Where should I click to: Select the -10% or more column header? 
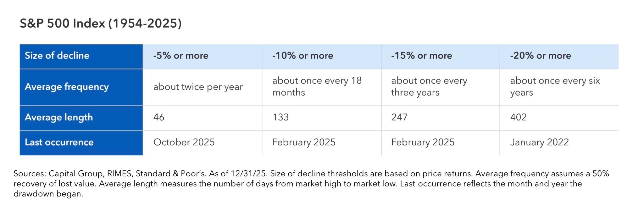[x=303, y=56]
